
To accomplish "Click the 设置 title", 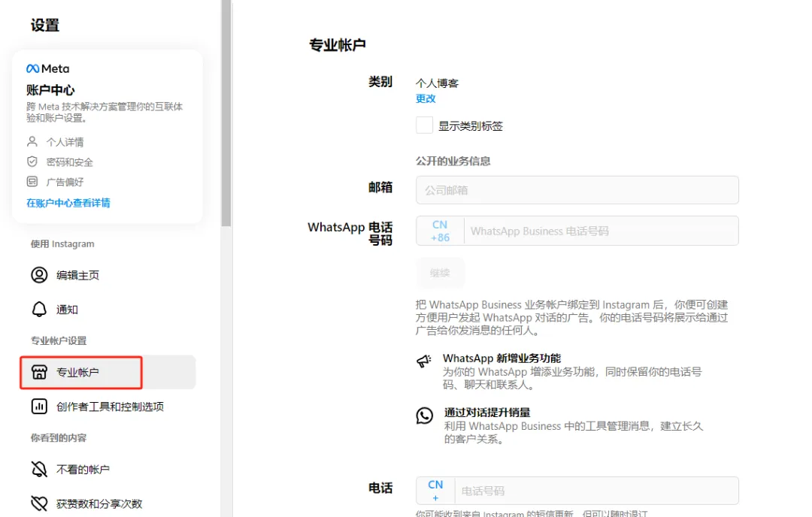I will pos(45,25).
